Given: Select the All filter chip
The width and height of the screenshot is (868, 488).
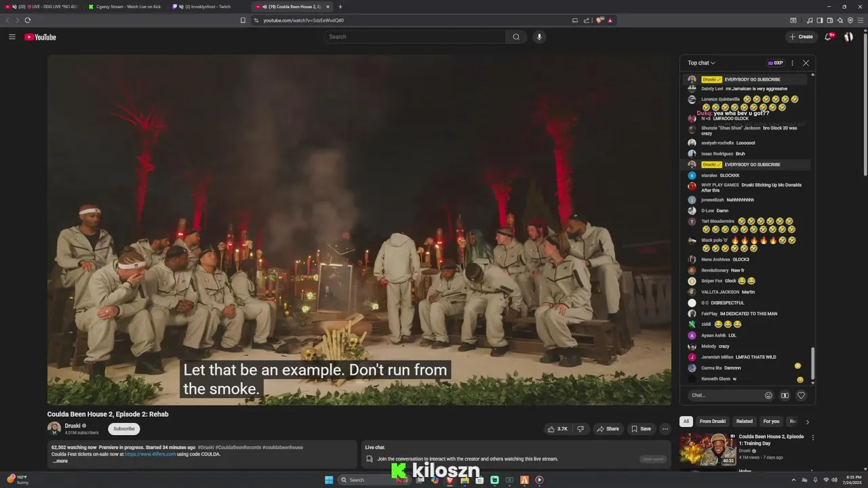Looking at the screenshot, I should pos(686,422).
